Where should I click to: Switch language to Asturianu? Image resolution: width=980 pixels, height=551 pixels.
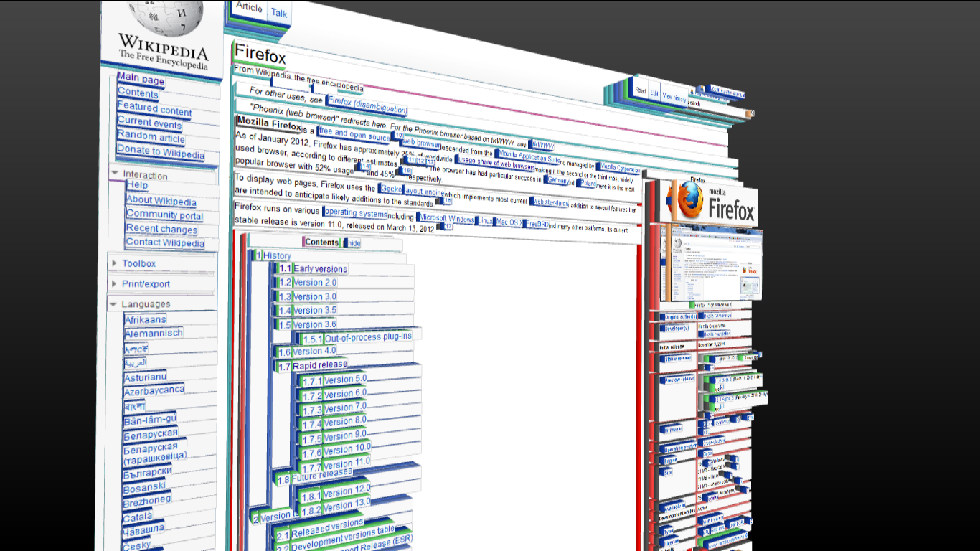point(146,377)
